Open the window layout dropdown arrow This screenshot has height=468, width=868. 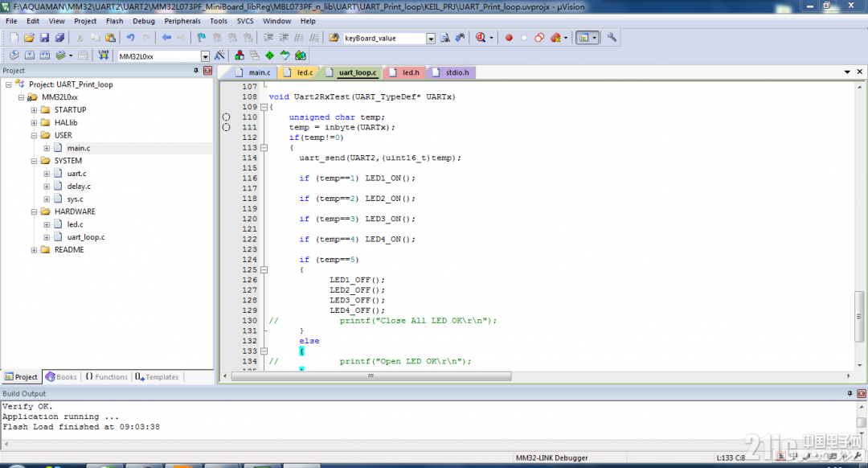coord(594,38)
